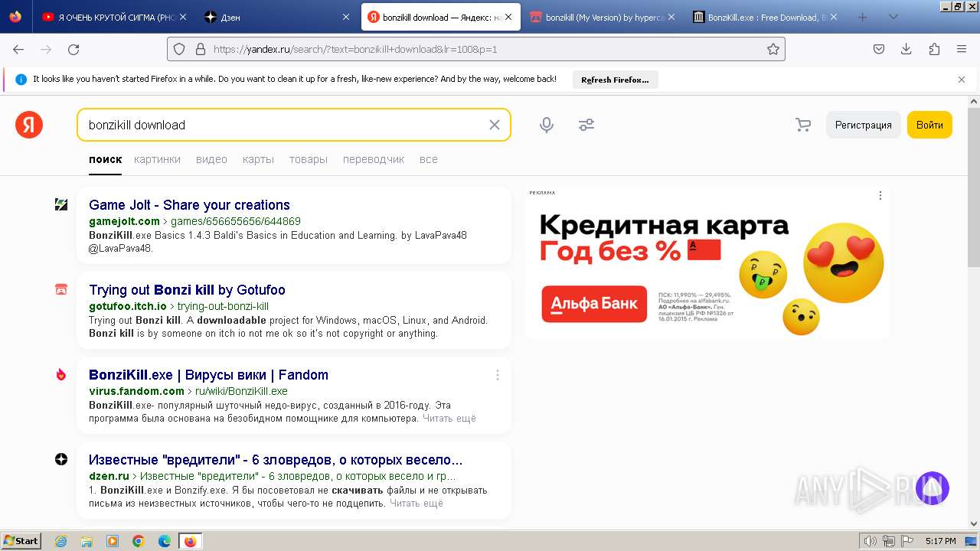Expand Читать ещё on Fandom snippet
Image resolution: width=980 pixels, height=551 pixels.
[449, 419]
